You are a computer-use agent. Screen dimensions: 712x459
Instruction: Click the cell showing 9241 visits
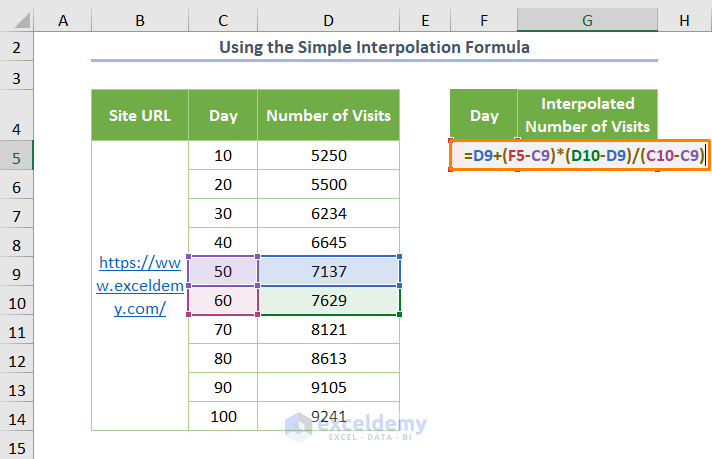click(328, 415)
